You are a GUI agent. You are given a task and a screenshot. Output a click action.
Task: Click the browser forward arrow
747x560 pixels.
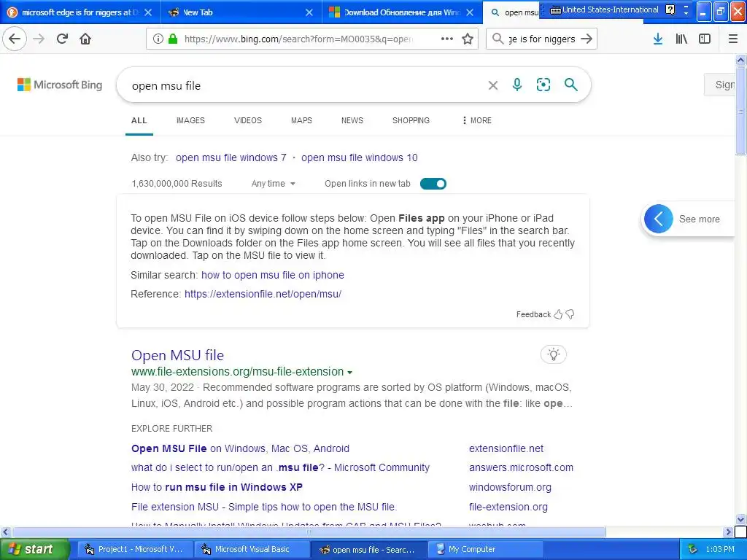point(39,39)
